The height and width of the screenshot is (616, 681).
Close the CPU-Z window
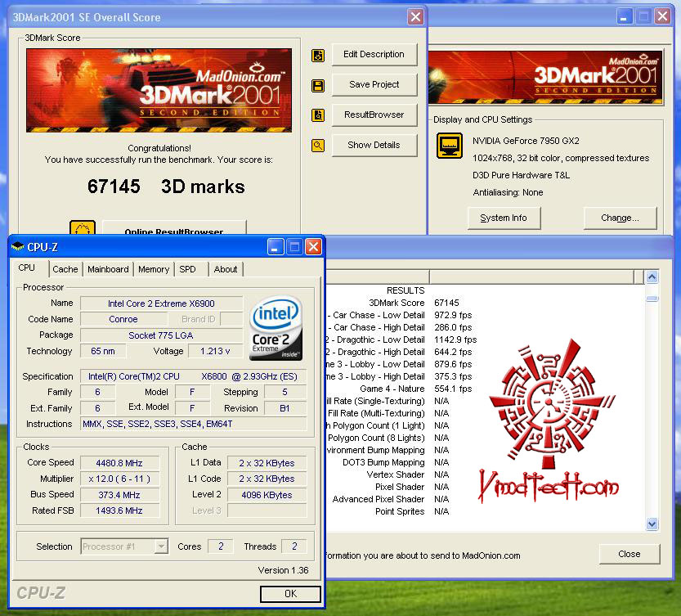pyautogui.click(x=313, y=247)
